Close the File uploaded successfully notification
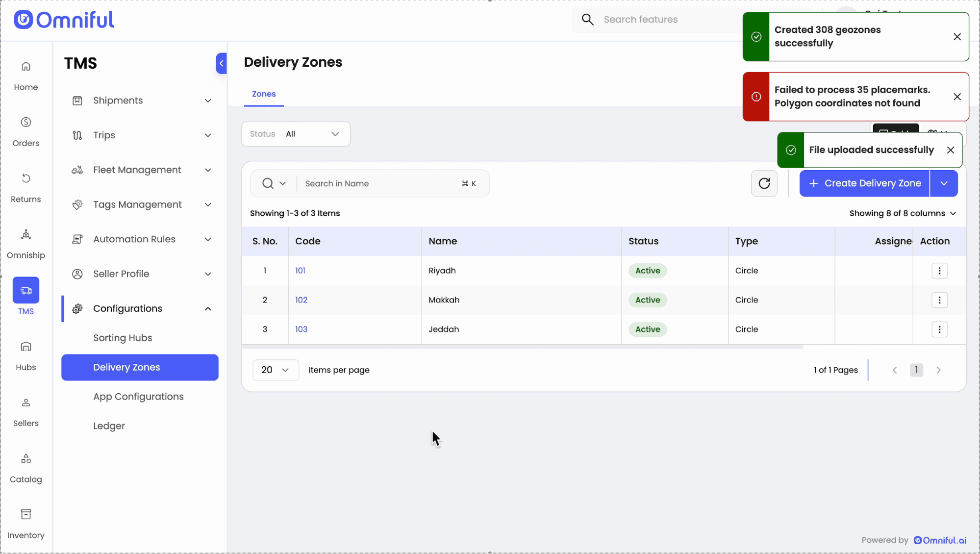Screen dimensions: 980x554 [950, 150]
